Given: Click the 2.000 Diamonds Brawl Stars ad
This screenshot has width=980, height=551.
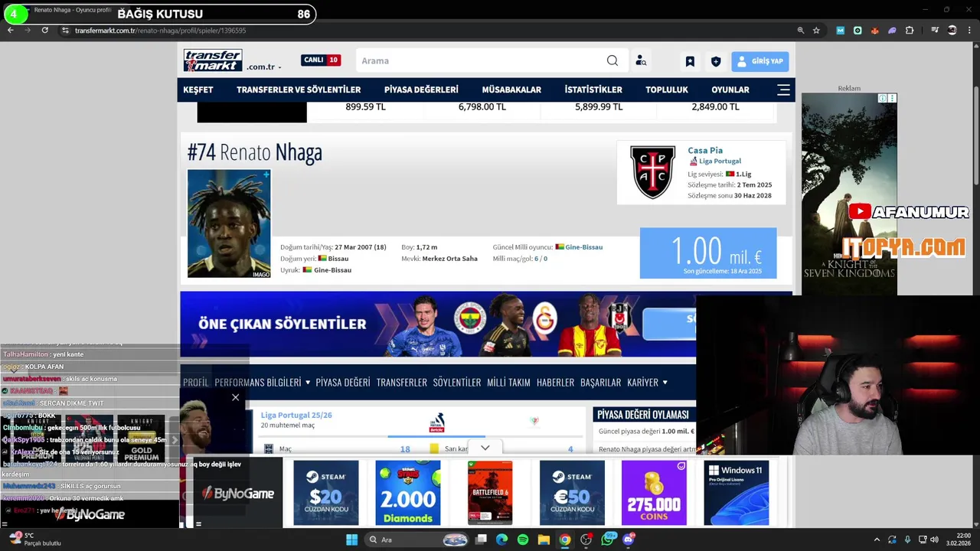Looking at the screenshot, I should pyautogui.click(x=408, y=493).
